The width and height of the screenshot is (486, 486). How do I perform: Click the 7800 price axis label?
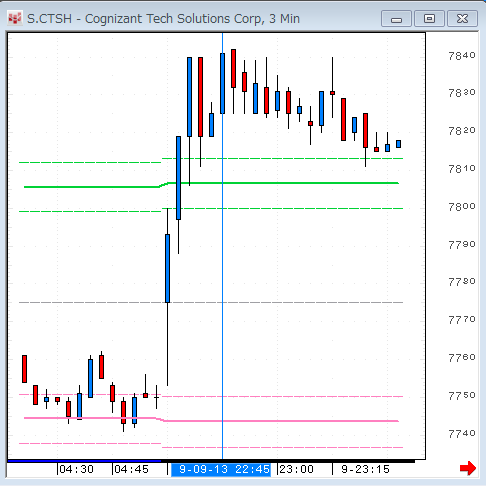tap(462, 207)
